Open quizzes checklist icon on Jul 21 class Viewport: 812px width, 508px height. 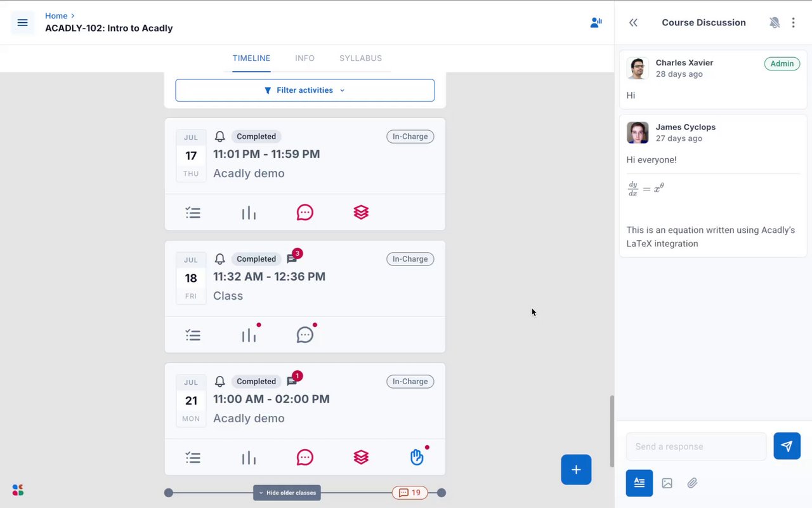coord(193,457)
